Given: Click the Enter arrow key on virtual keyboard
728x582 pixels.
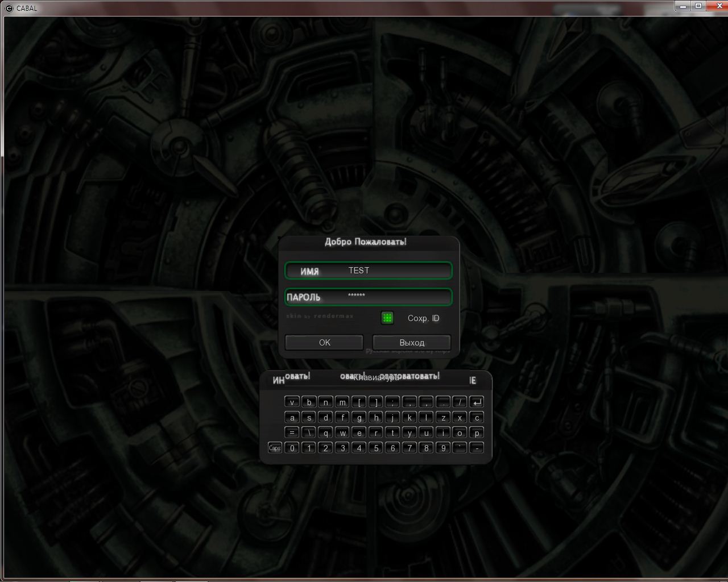Looking at the screenshot, I should click(477, 402).
